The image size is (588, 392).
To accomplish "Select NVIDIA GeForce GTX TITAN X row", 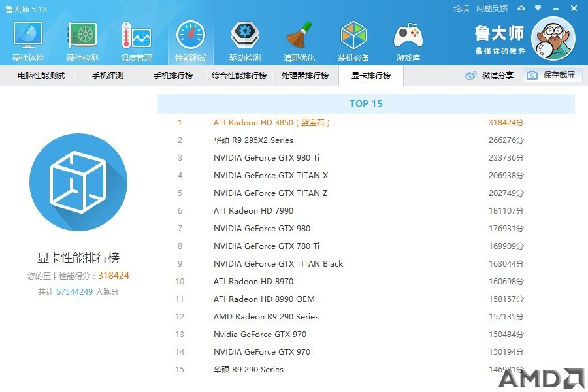I will [x=366, y=176].
